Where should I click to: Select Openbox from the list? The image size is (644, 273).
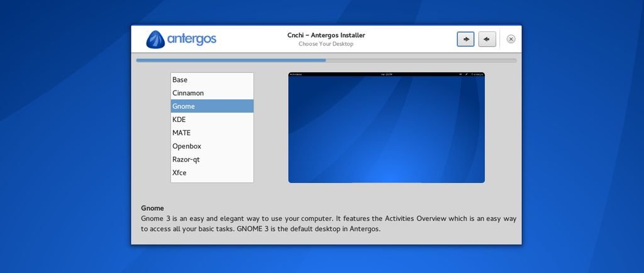point(212,146)
